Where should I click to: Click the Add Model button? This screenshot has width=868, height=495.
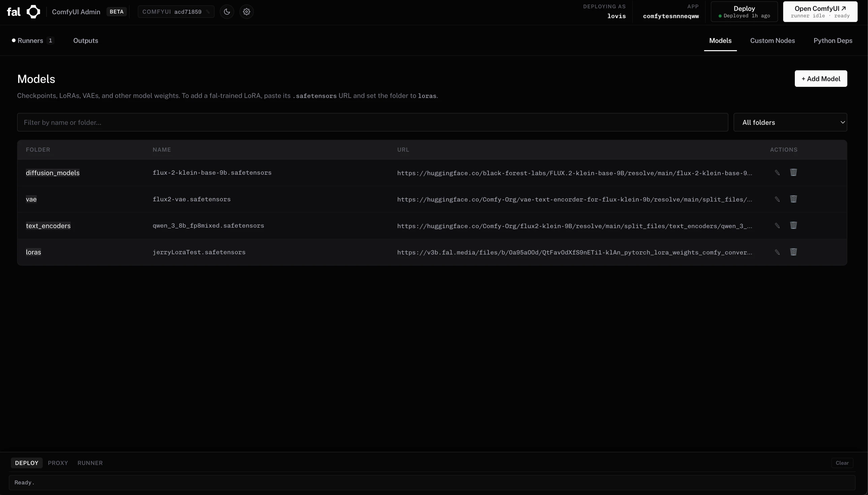click(820, 78)
